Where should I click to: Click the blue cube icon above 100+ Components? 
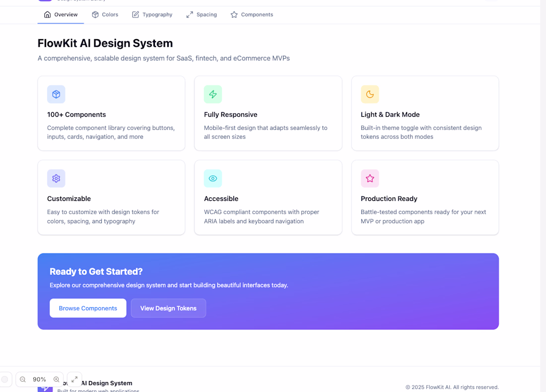click(56, 94)
